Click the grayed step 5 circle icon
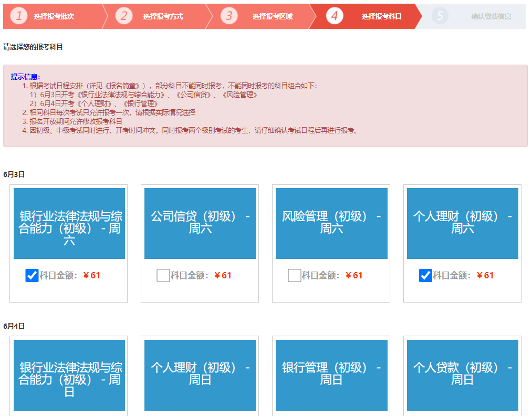This screenshot has width=532, height=416. (440, 16)
